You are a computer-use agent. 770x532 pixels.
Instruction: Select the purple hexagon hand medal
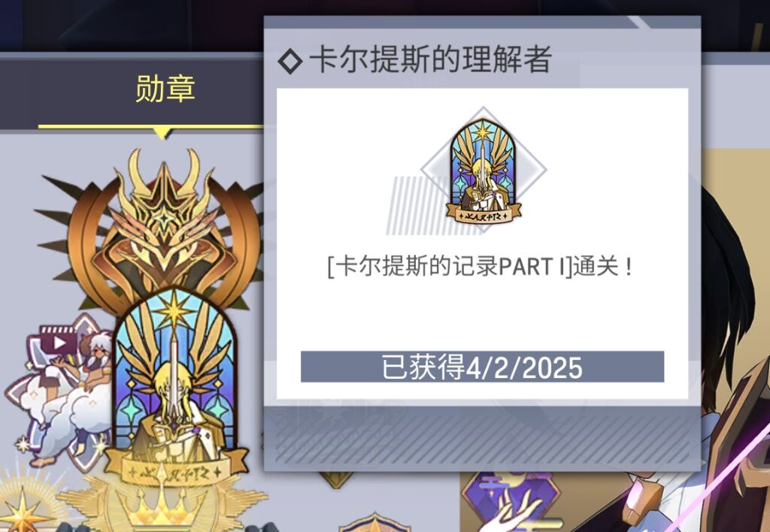[x=511, y=502]
